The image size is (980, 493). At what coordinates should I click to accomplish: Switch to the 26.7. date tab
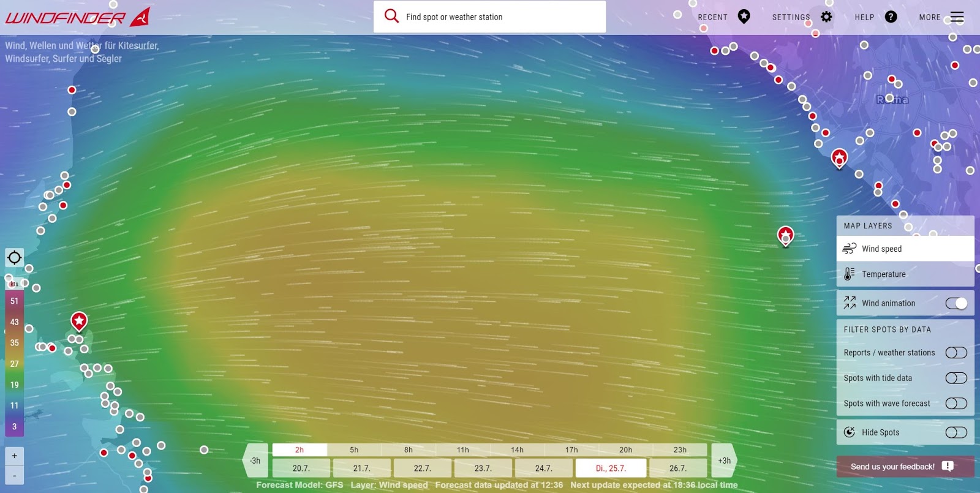point(678,468)
